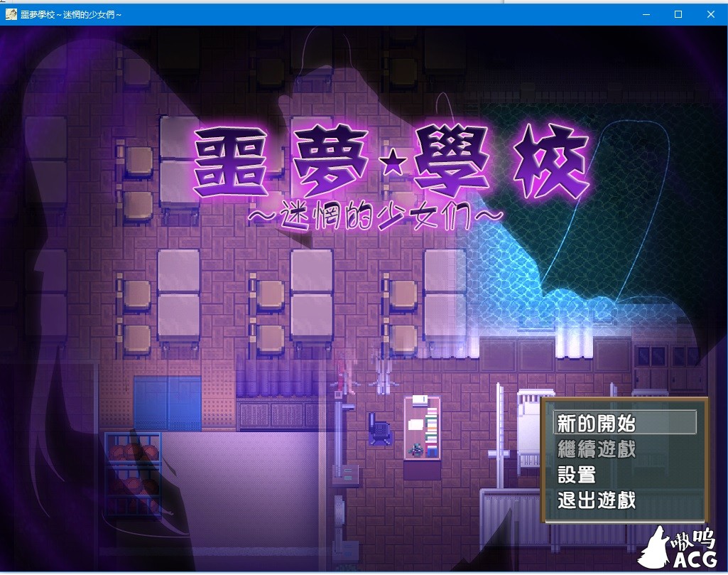Image resolution: width=728 pixels, height=575 pixels.
Task: Maximize the game window
Action: [x=678, y=14]
